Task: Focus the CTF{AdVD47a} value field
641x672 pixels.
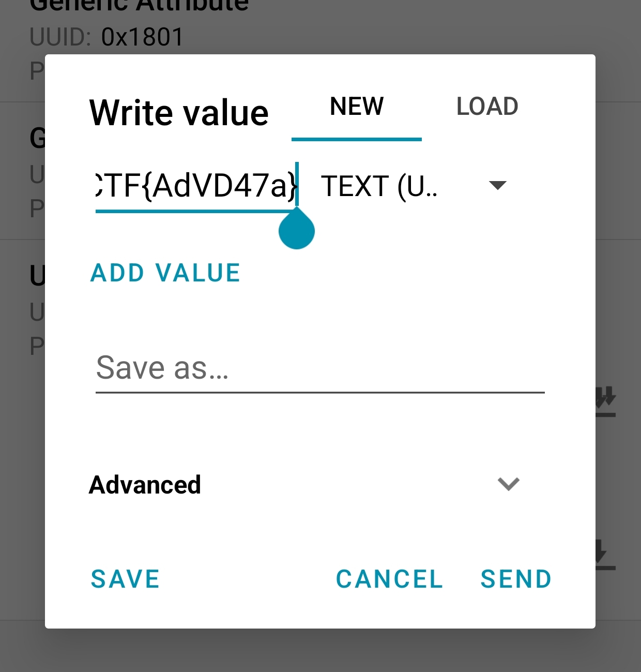Action: coord(196,186)
